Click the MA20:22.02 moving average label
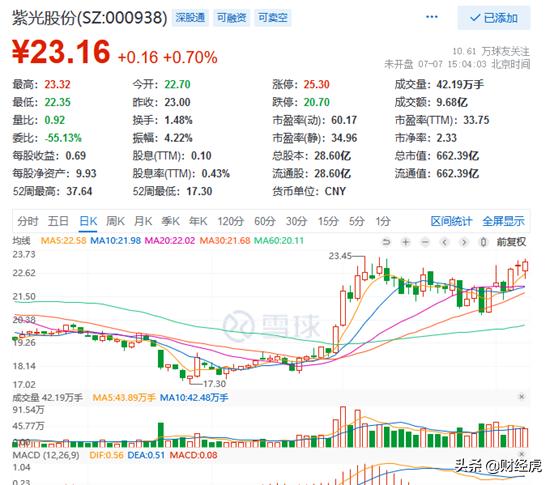Viewport: 554px width, 485px height. 170,241
